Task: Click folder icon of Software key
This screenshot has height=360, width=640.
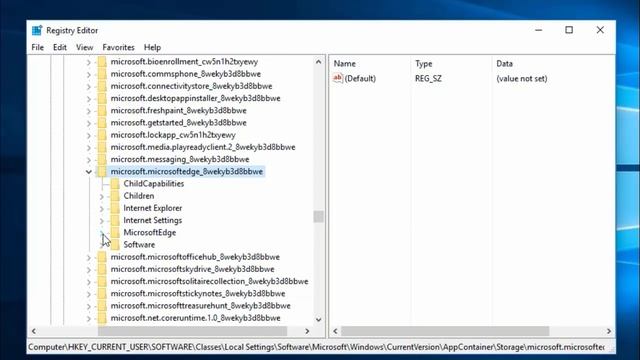Action: pyautogui.click(x=115, y=245)
